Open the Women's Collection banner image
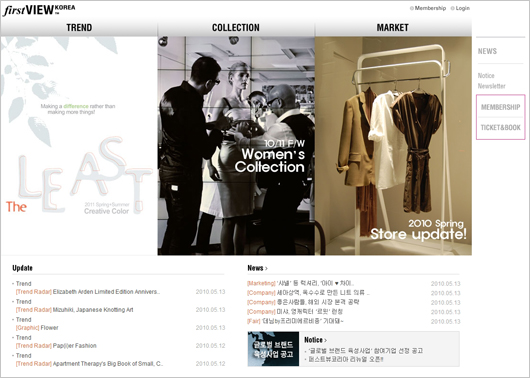This screenshot has width=530, height=378. point(236,146)
